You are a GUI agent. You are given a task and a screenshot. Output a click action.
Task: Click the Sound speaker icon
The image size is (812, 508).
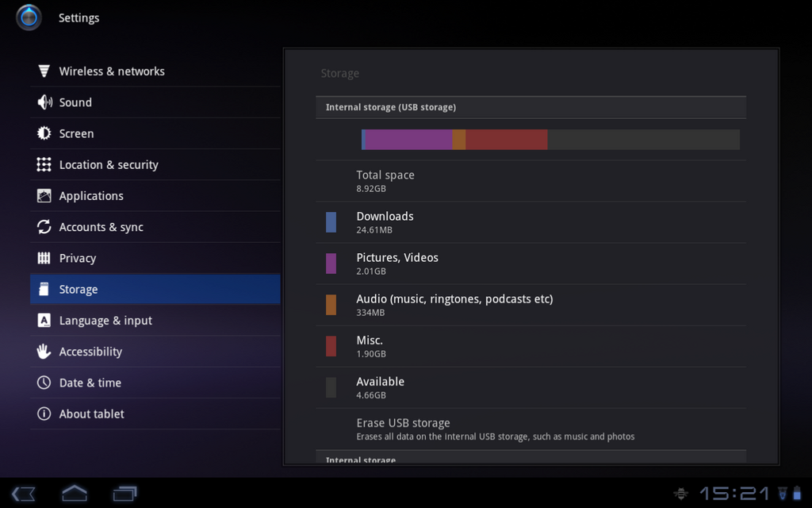click(44, 102)
